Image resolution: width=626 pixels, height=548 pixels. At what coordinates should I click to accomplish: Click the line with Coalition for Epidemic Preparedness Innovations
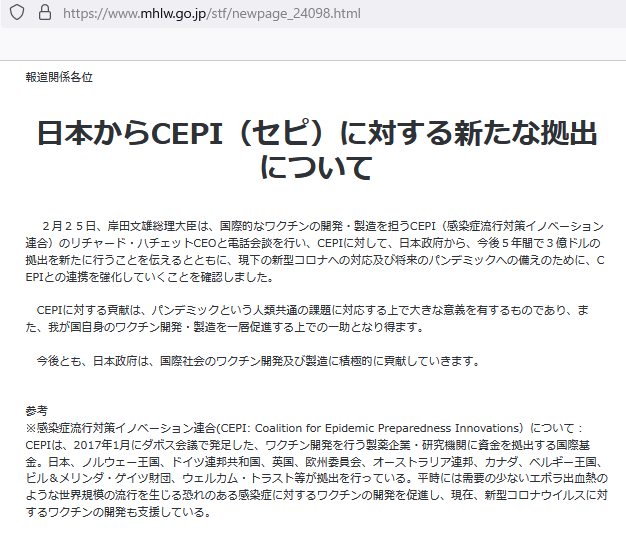[x=304, y=428]
